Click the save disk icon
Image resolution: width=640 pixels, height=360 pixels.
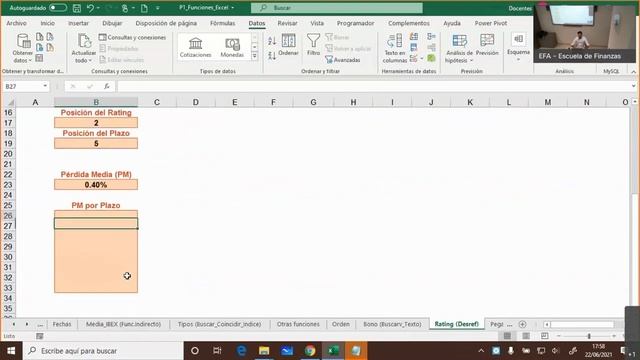point(77,8)
